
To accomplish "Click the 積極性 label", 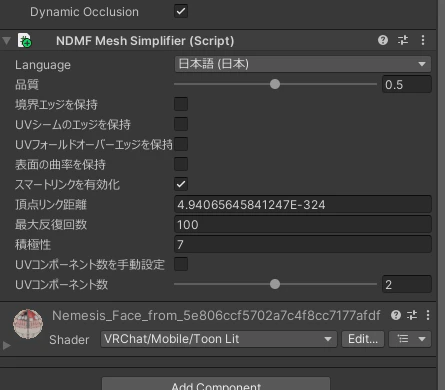I will (33, 244).
